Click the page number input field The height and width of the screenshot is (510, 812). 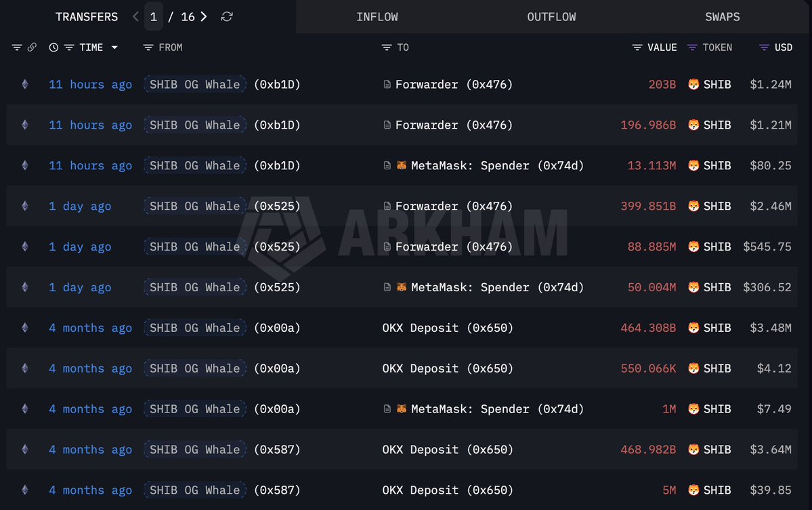click(x=154, y=16)
